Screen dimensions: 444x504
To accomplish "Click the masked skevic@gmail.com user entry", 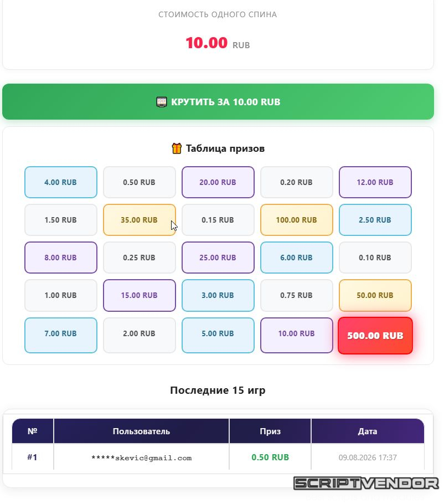I will click(x=141, y=457).
